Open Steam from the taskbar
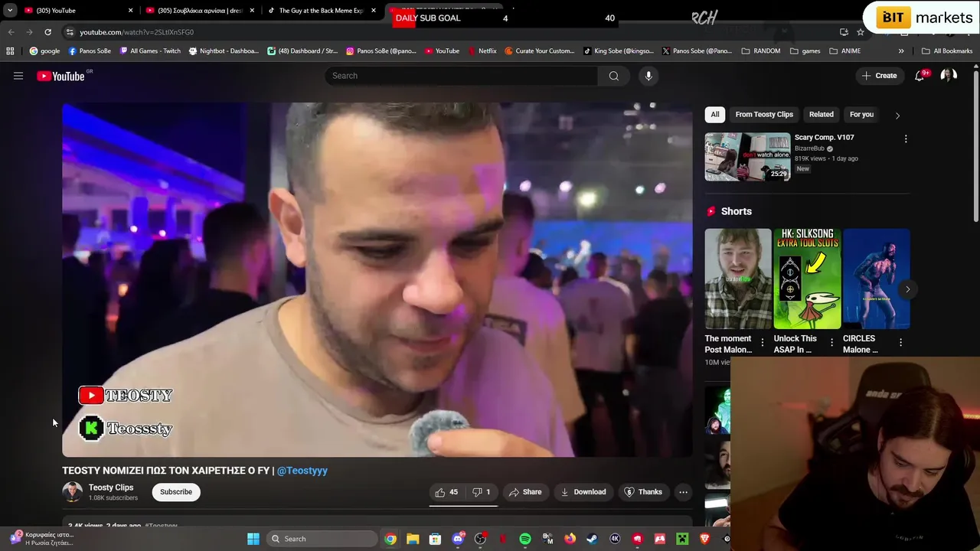This screenshot has width=980, height=551. 592,539
